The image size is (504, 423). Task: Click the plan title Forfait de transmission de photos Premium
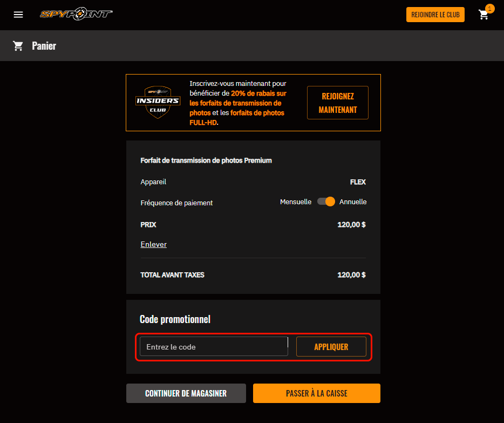click(x=206, y=160)
